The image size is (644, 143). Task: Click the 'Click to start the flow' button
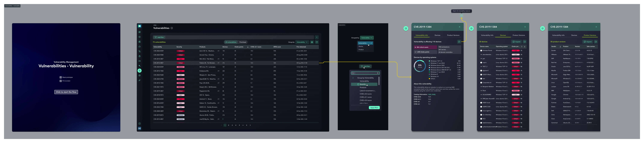pyautogui.click(x=66, y=92)
